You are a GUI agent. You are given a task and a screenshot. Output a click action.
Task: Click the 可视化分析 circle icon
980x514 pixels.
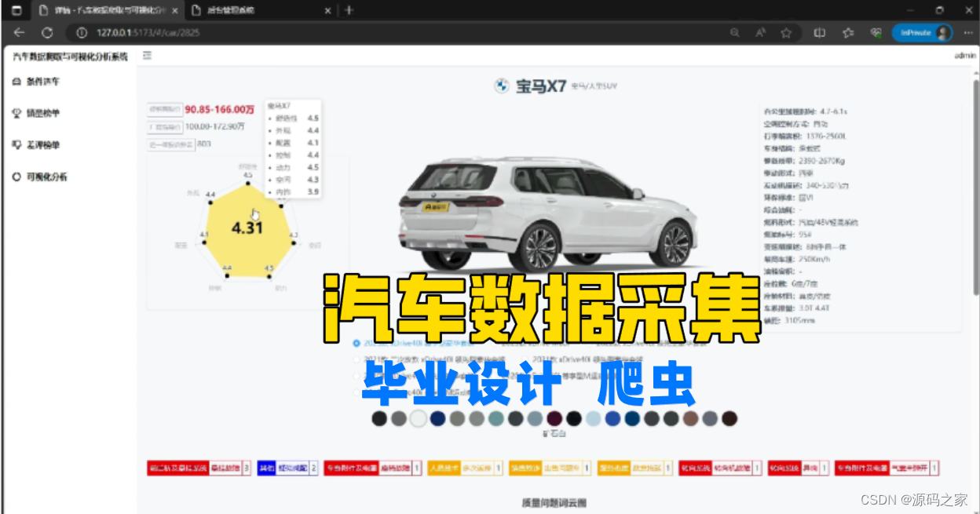(x=16, y=177)
